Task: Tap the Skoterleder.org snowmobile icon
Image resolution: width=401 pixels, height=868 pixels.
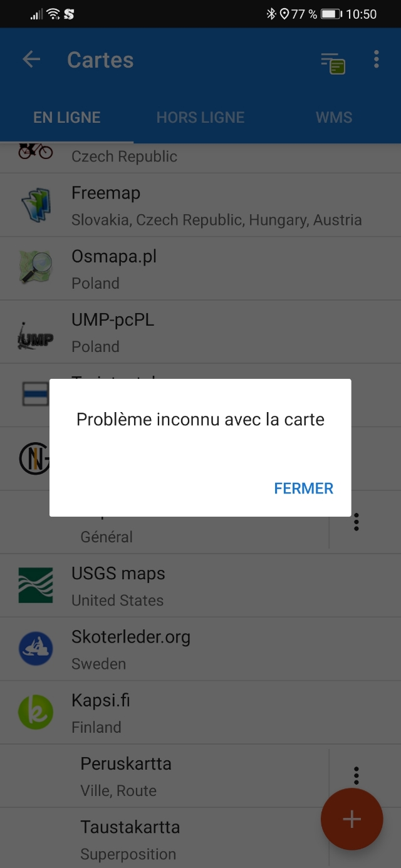Action: (x=36, y=649)
